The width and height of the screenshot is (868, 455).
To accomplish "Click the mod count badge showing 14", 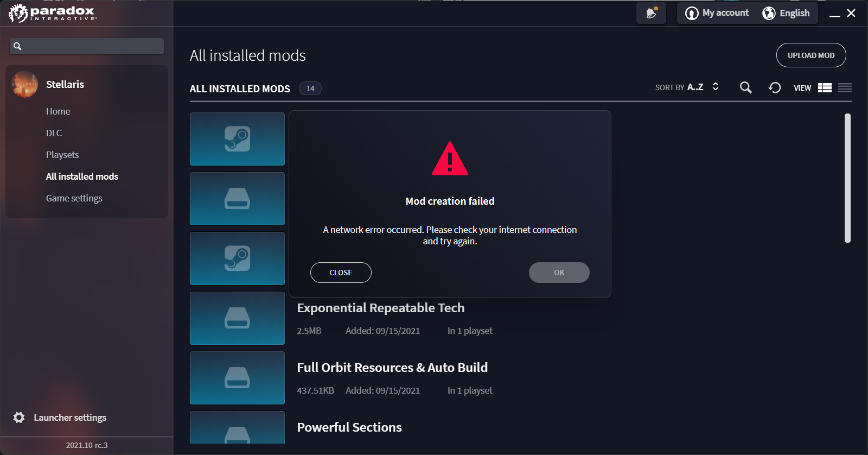I will click(x=310, y=89).
